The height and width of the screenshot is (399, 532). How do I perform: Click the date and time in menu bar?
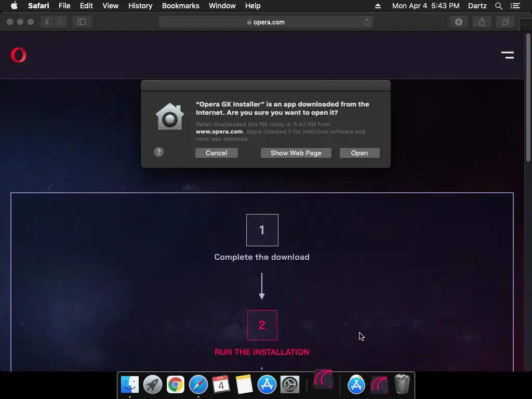point(426,6)
